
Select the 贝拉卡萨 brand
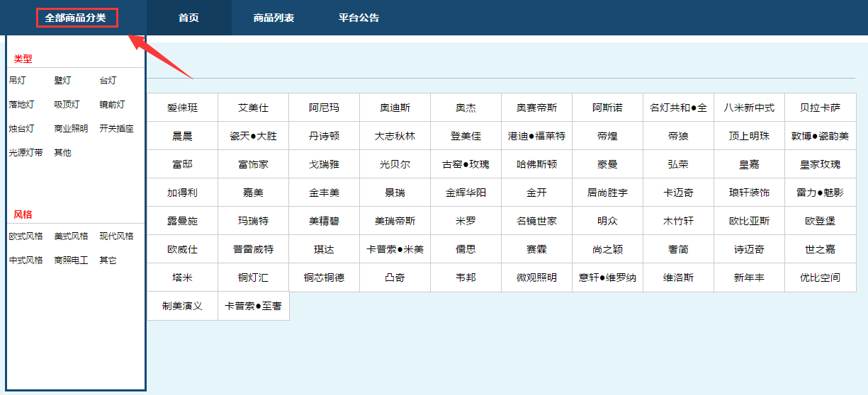point(820,108)
